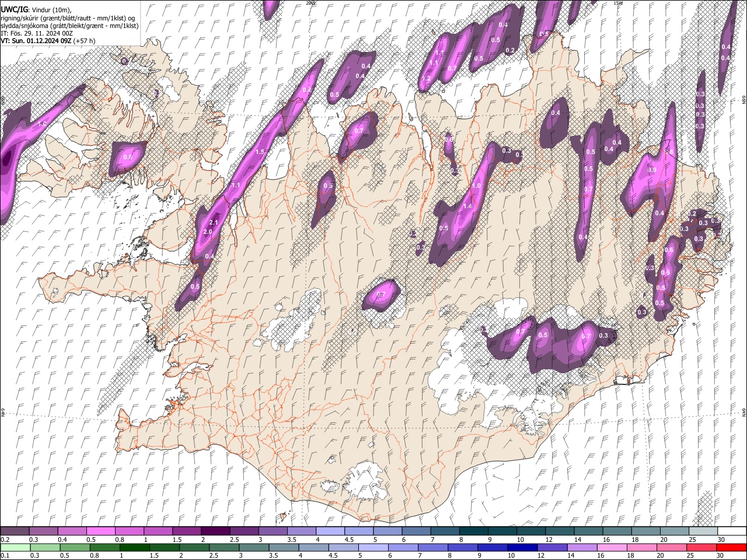Click the dark mauve upper-legend swatch above 0.2
Viewport: 747px width, 560px height.
(x=15, y=531)
